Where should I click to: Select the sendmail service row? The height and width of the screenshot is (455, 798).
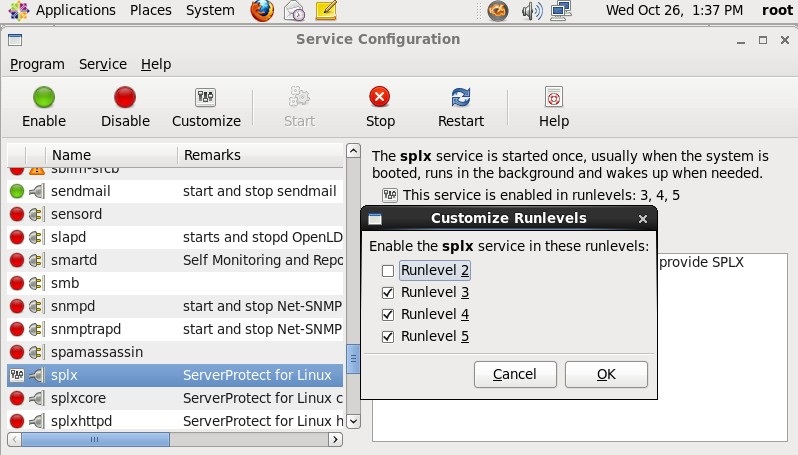pos(80,191)
